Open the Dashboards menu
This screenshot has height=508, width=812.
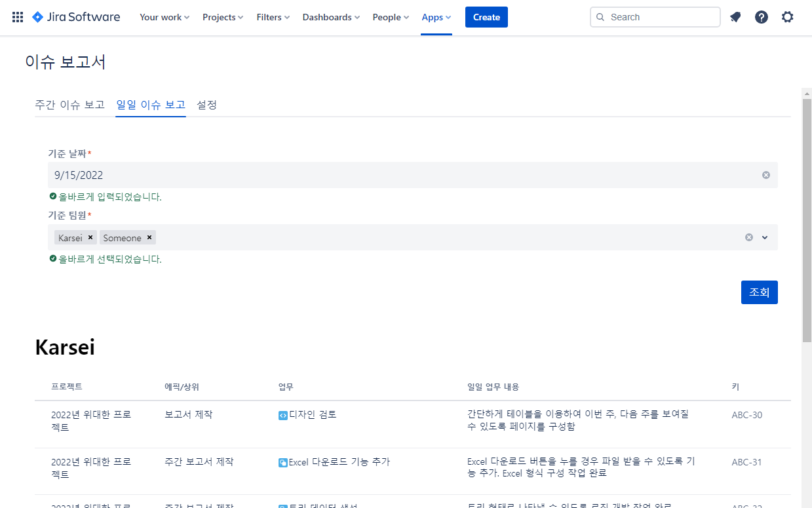point(331,17)
